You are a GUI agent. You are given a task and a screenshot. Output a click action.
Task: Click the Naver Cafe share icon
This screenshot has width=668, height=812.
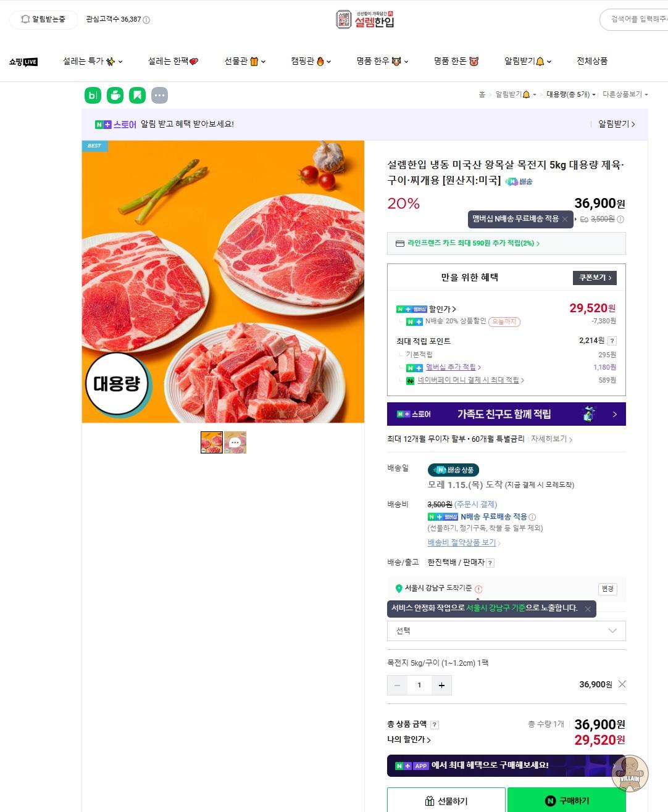(x=115, y=95)
